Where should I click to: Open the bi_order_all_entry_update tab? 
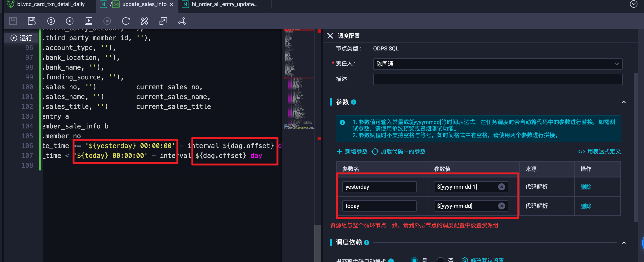point(224,4)
